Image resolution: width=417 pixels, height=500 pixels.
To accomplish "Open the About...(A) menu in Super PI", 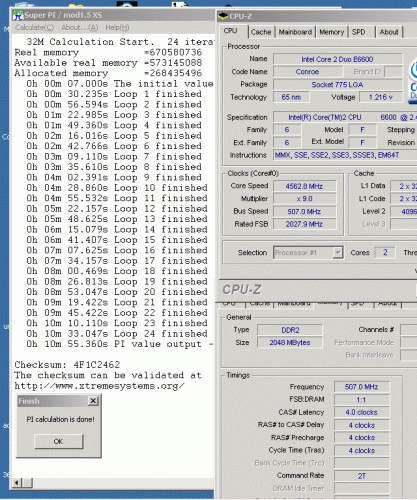I will (x=80, y=28).
